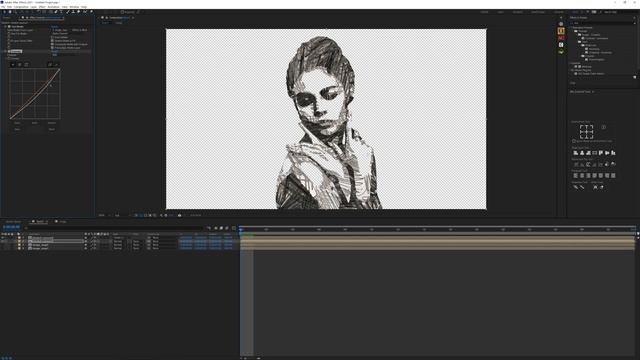
Task: Open the Animation menu
Action: point(53,7)
